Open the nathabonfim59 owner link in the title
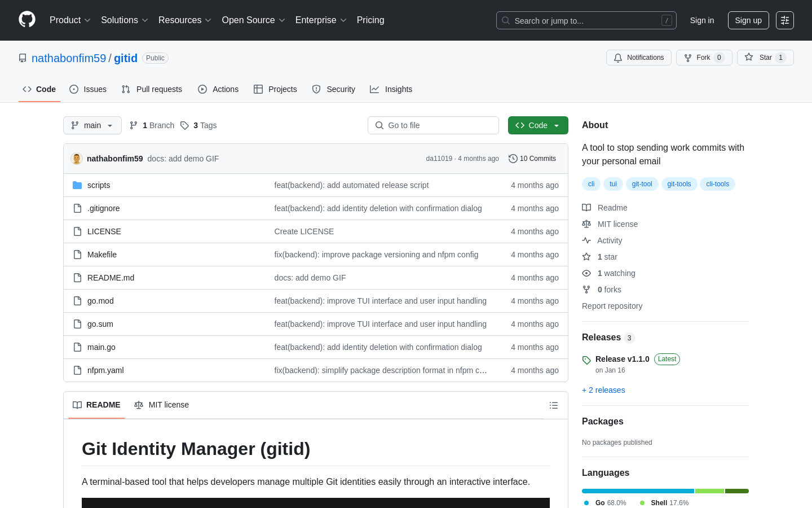The height and width of the screenshot is (508, 812). coord(69,58)
